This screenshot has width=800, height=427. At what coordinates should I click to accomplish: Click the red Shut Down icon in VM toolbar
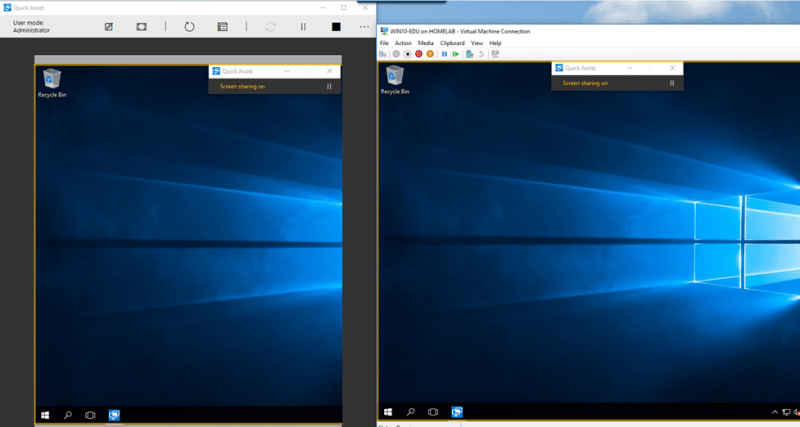click(419, 54)
